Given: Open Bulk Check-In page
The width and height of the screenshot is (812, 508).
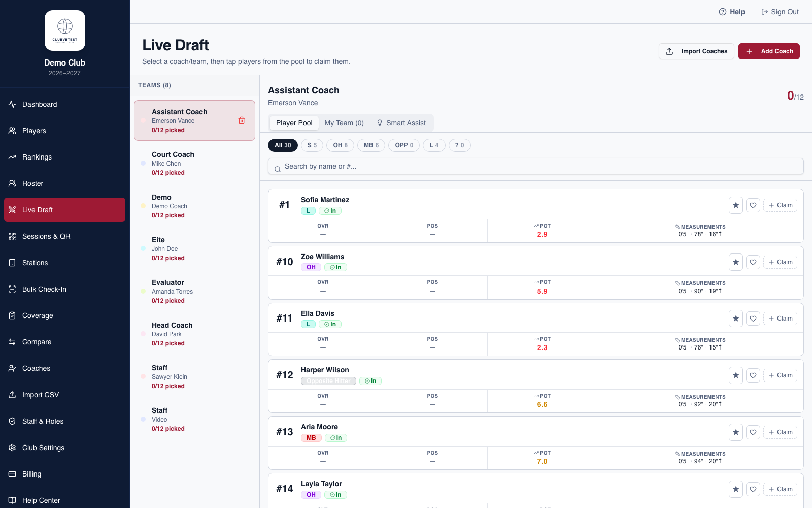Looking at the screenshot, I should point(64,289).
